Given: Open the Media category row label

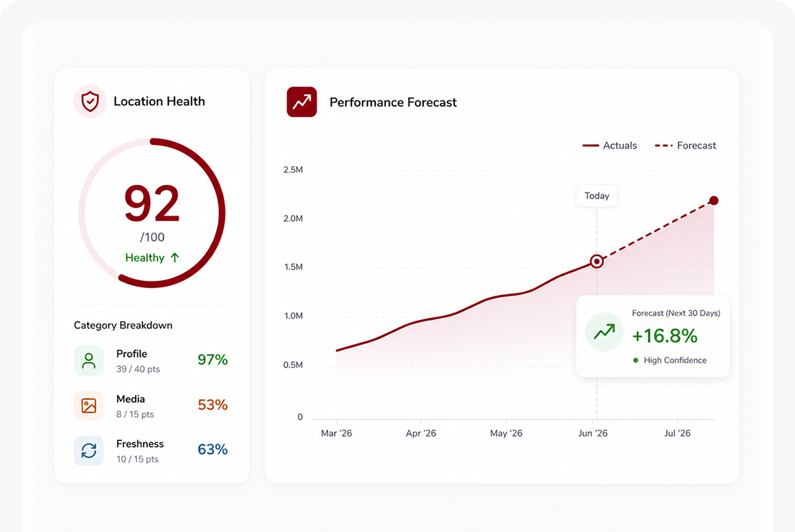Looking at the screenshot, I should click(131, 399).
